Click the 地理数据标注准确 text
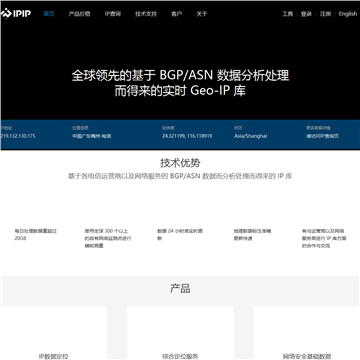Image resolution: width=360 pixels, height=360 pixels. 252,235
